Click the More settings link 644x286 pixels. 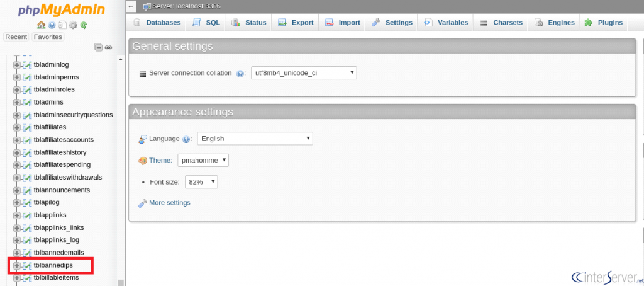click(x=169, y=203)
